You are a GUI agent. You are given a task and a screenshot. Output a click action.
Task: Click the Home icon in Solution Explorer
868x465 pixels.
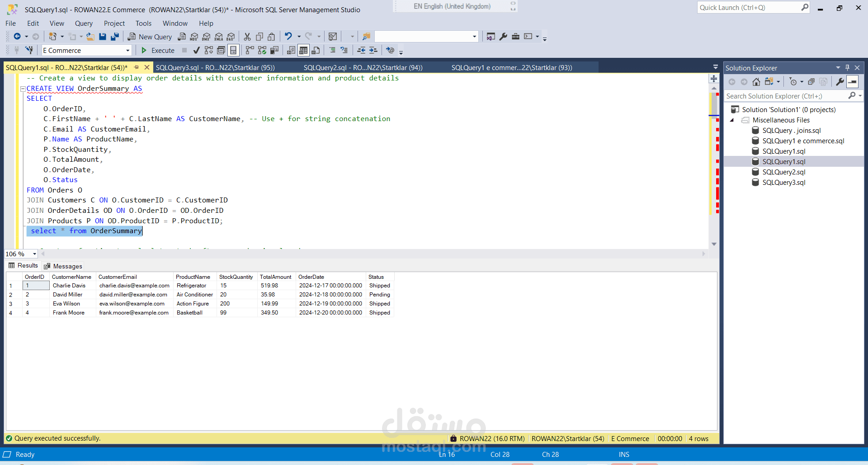(756, 82)
